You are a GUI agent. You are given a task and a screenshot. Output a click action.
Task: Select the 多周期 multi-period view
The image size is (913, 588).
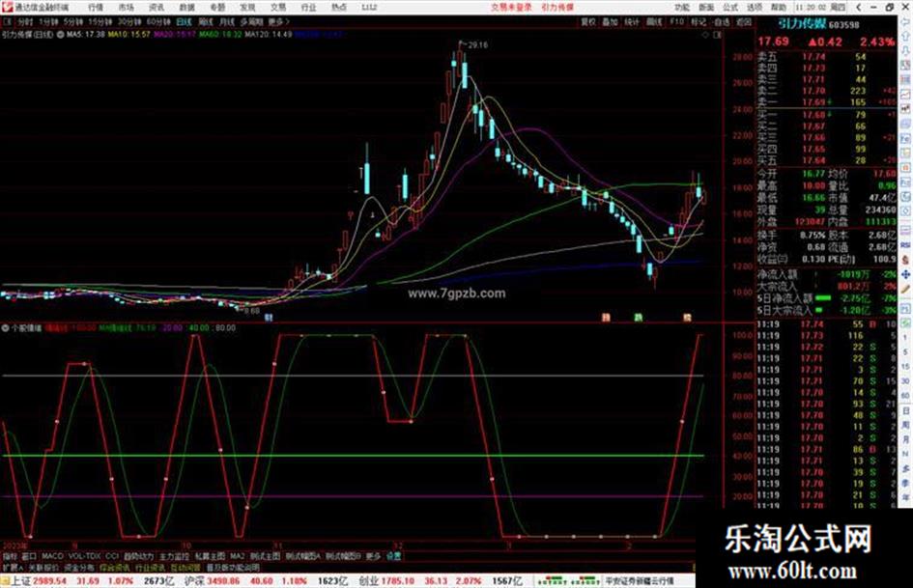(251, 21)
